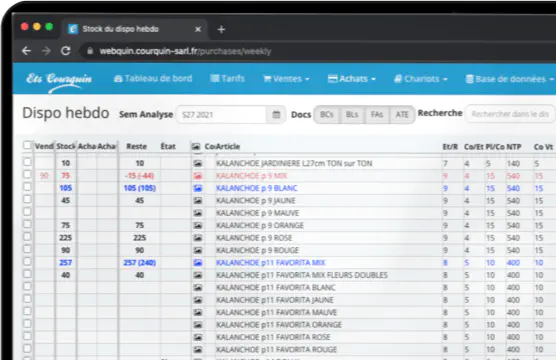Open a new browser tab with plus icon
Image resolution: width=556 pixels, height=360 pixels.
[x=221, y=29]
